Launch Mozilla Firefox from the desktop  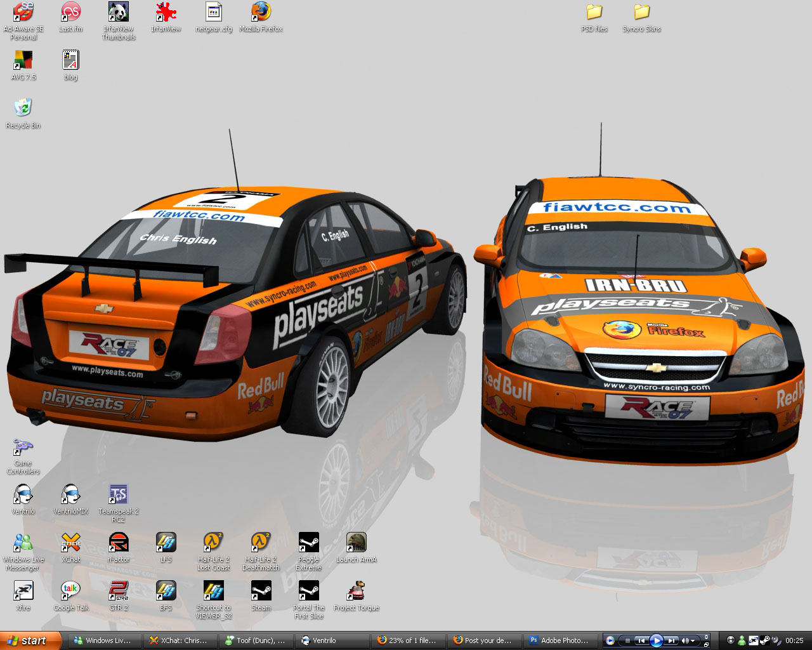(x=261, y=17)
